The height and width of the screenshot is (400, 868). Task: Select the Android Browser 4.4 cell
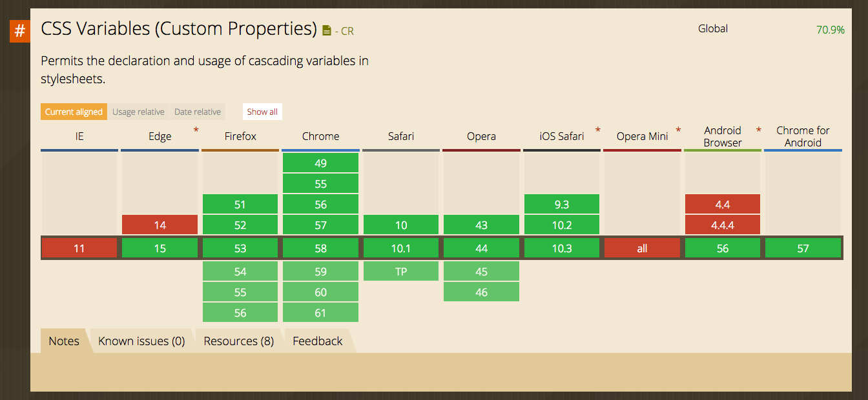723,205
